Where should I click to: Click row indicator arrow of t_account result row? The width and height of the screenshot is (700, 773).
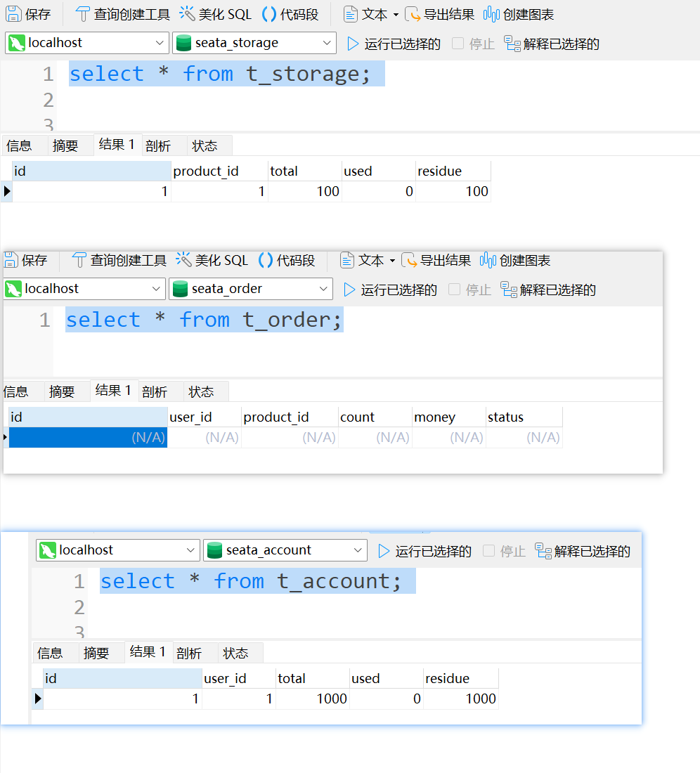click(x=38, y=699)
